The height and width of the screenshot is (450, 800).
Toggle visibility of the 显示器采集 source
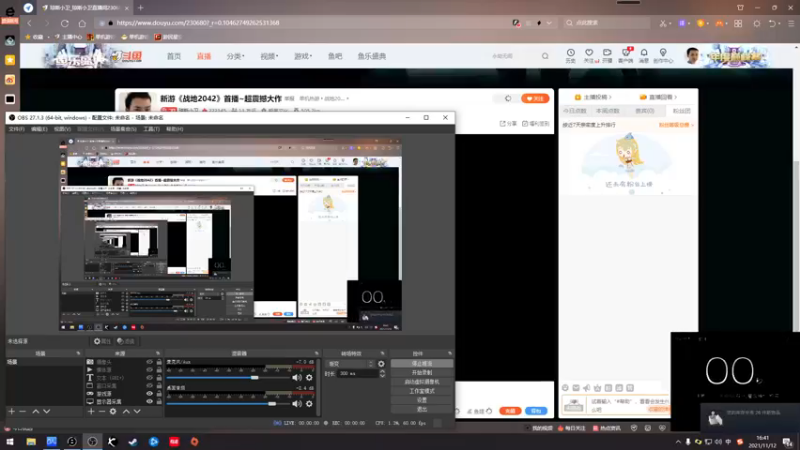pyautogui.click(x=149, y=402)
